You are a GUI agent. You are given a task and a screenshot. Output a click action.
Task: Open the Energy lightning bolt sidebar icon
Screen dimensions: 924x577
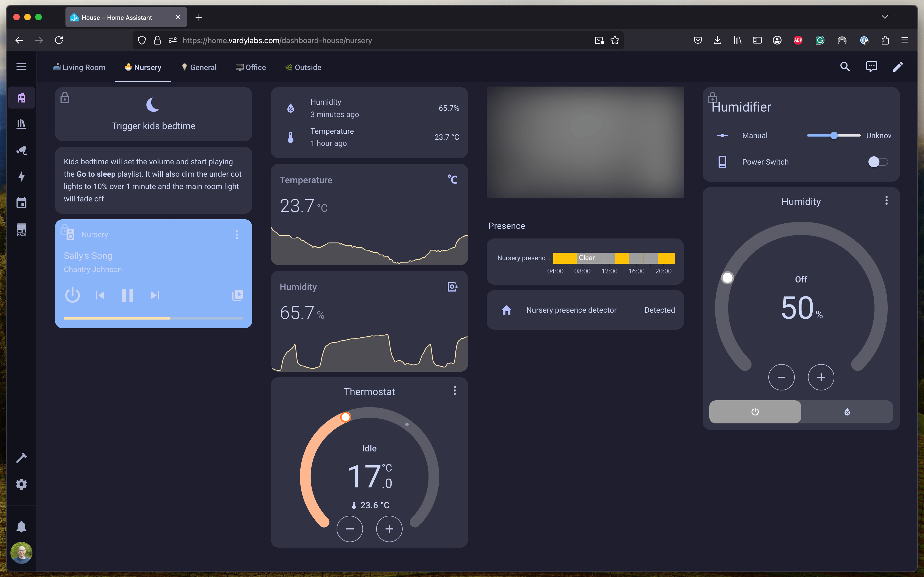coord(21,176)
